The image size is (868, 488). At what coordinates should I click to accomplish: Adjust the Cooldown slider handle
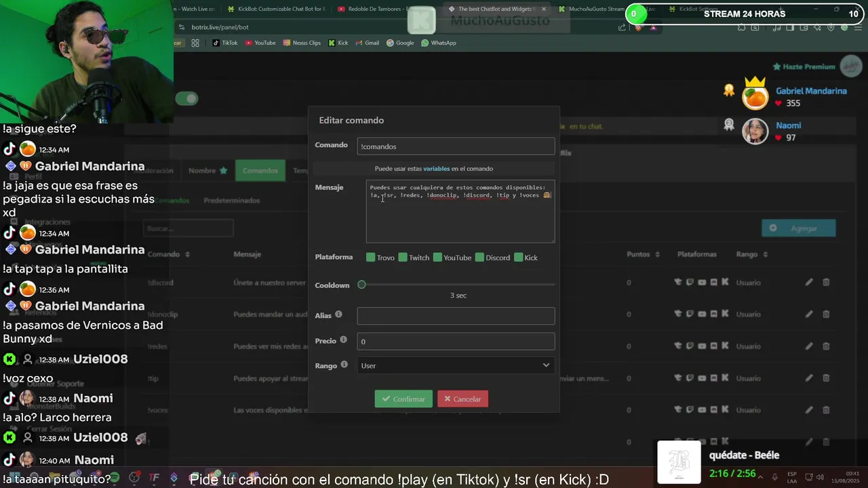pos(361,285)
